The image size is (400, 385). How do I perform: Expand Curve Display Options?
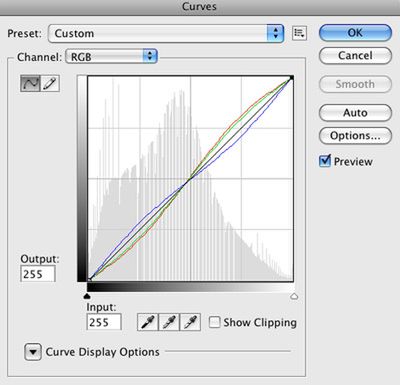(x=33, y=352)
